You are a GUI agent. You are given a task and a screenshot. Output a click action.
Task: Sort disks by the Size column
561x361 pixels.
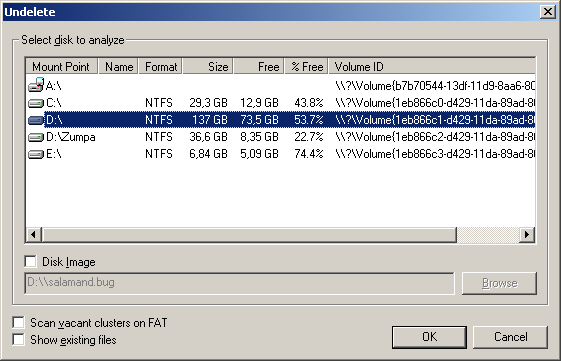click(208, 66)
